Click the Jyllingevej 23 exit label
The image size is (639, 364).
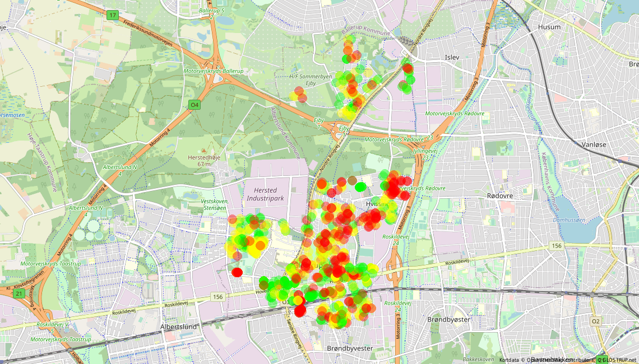425,154
